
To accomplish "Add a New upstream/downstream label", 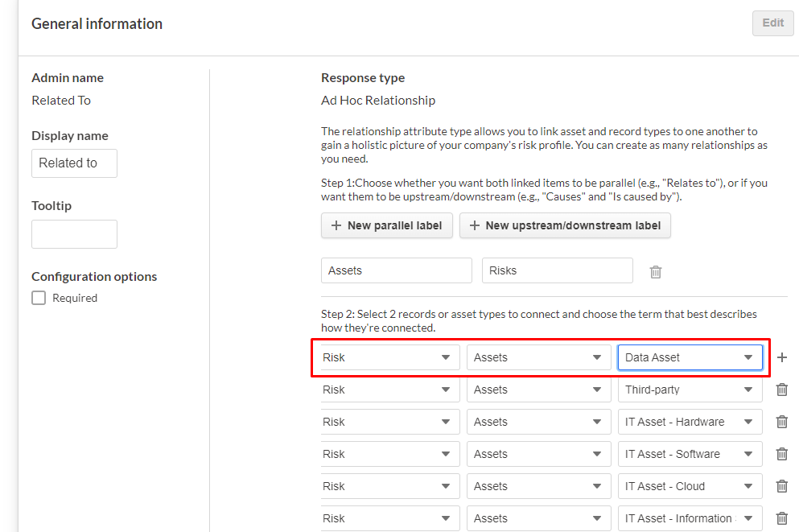I will 565,225.
